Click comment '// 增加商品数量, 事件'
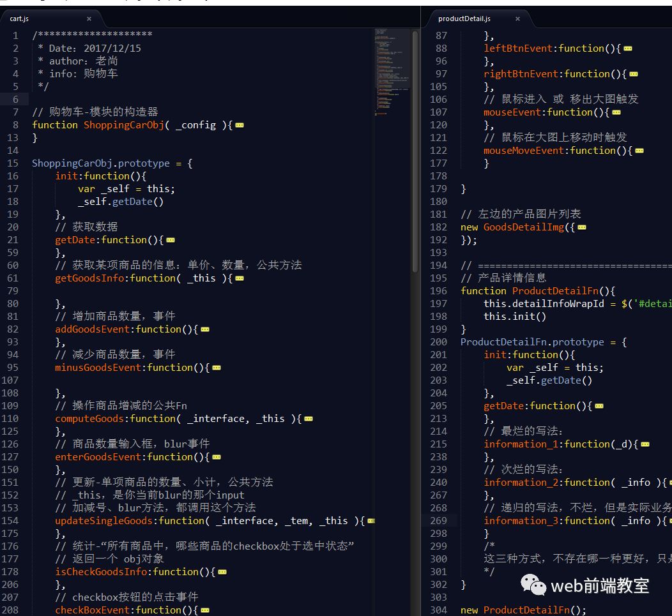Screen dimensions: 672x616 [x=115, y=317]
